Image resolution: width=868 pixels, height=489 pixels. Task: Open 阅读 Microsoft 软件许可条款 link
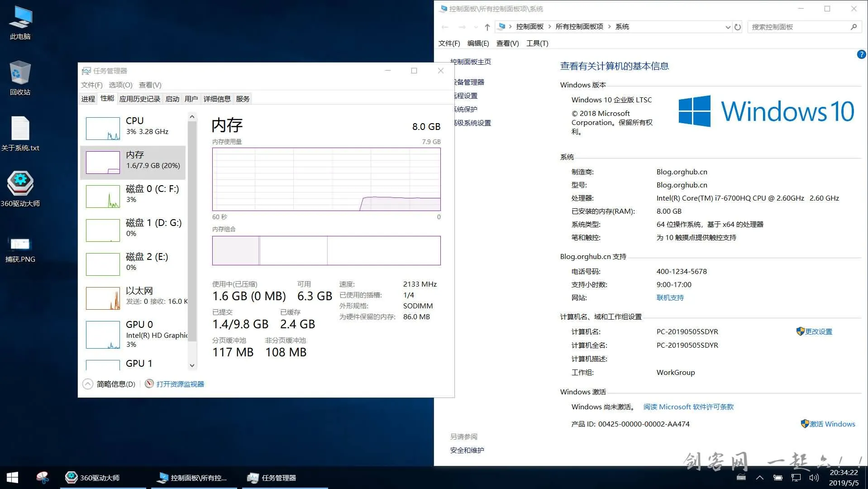pos(688,407)
